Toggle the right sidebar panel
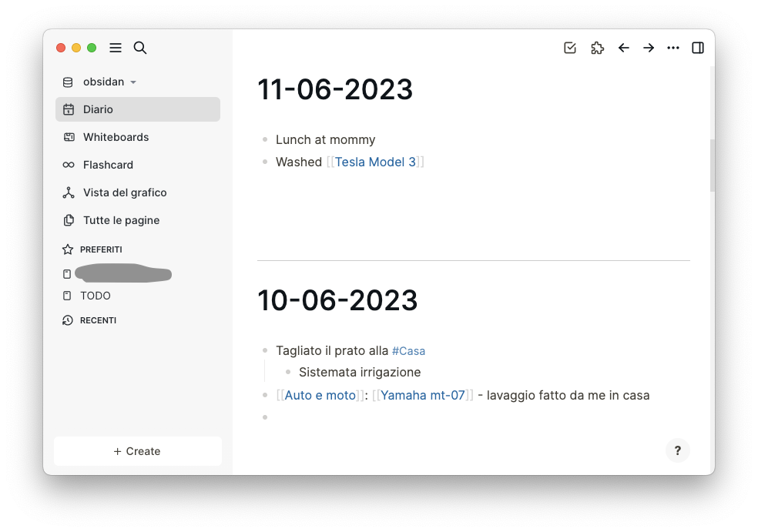Viewport: 758px width, 532px height. pyautogui.click(x=698, y=48)
